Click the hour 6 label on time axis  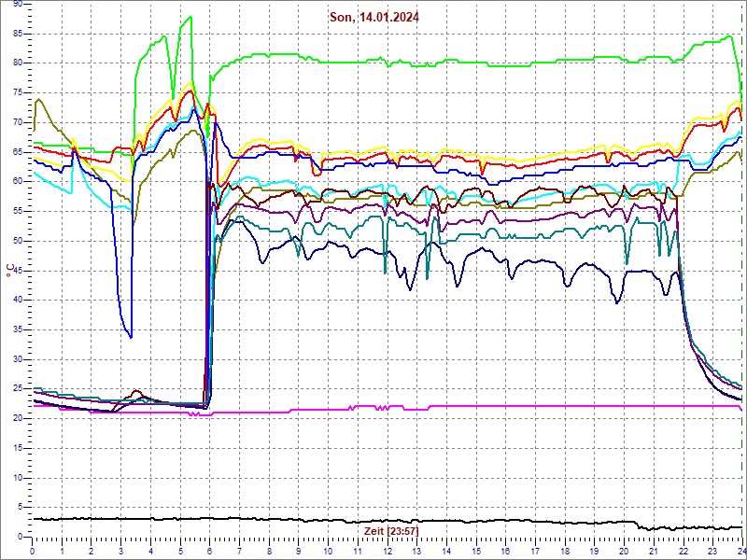pyautogui.click(x=210, y=551)
